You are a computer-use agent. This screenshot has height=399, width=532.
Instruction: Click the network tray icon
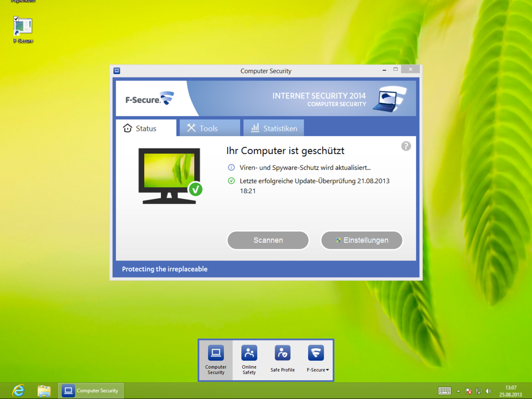coord(478,391)
